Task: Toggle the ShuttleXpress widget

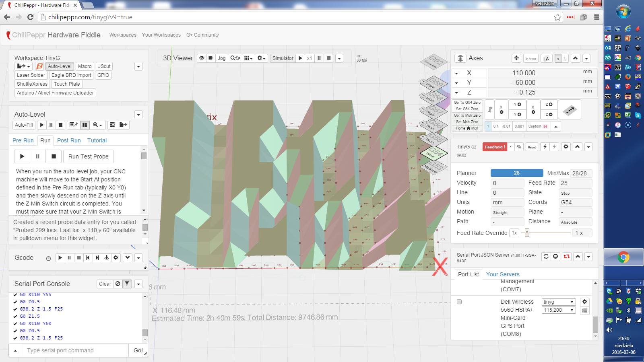Action: [x=32, y=84]
